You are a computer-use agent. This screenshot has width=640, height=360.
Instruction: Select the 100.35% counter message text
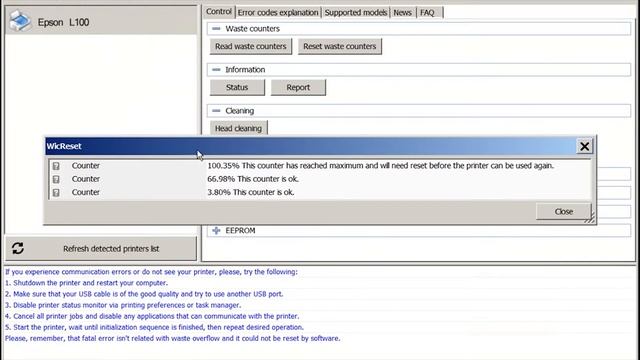click(380, 166)
